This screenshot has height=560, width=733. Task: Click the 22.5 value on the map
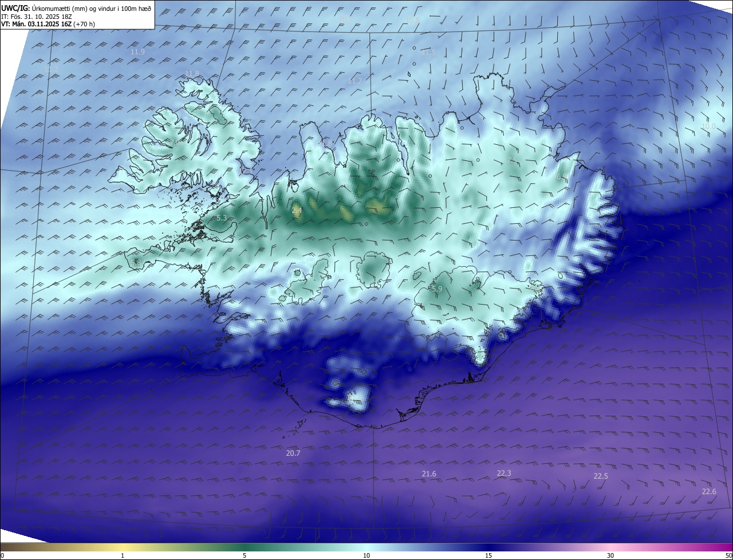(601, 476)
